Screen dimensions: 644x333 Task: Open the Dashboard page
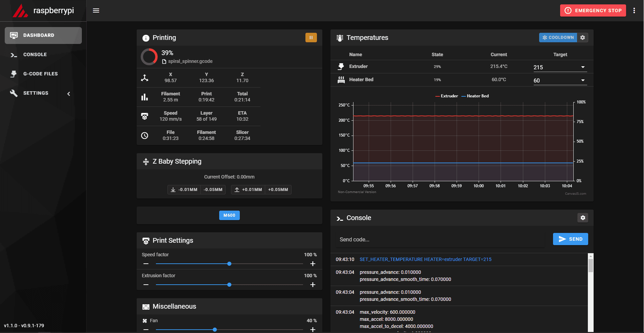coord(43,35)
